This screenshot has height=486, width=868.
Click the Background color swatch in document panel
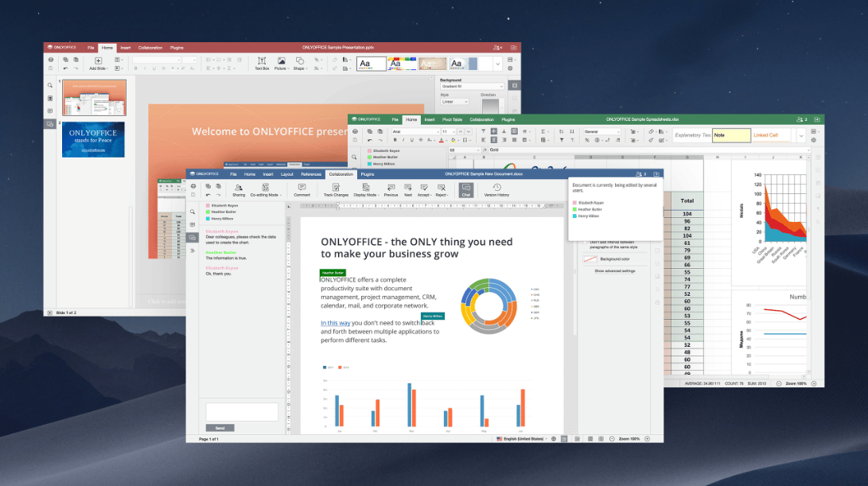590,259
